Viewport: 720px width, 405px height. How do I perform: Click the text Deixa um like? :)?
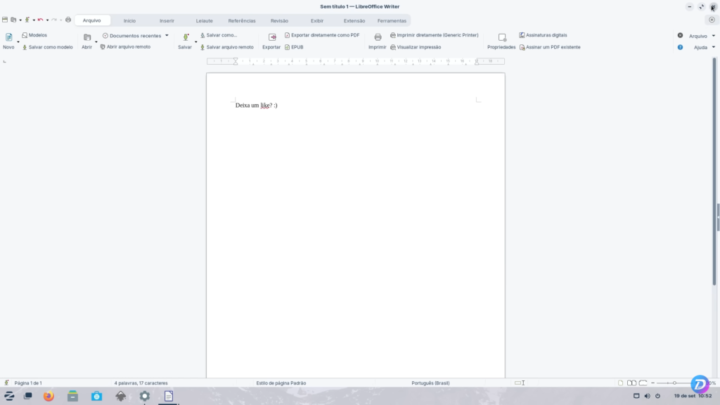coord(256,106)
